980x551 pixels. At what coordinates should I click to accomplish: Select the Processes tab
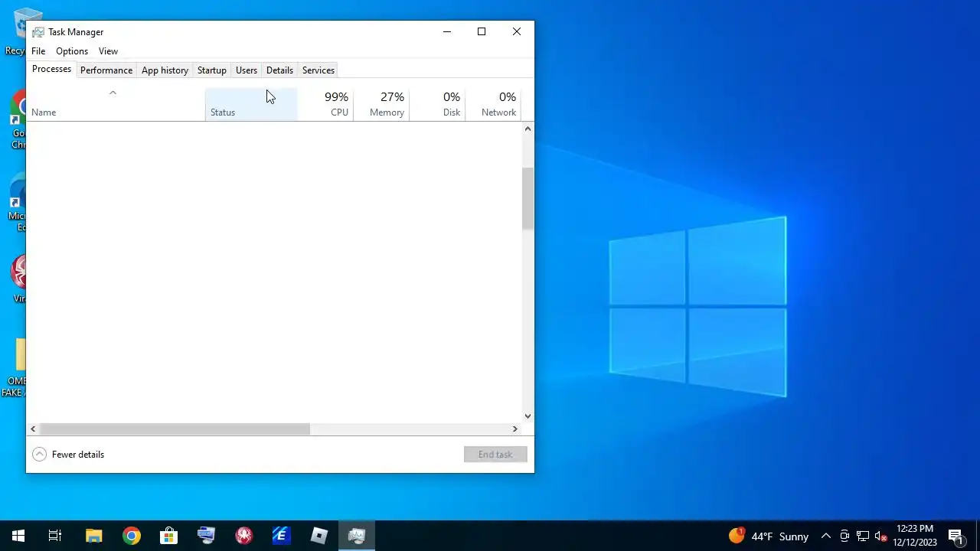pyautogui.click(x=51, y=69)
